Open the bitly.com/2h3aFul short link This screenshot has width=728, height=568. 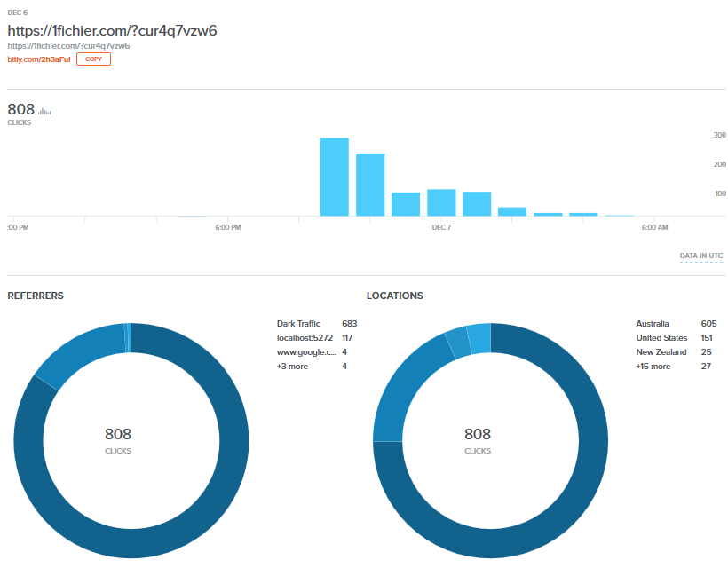point(39,59)
